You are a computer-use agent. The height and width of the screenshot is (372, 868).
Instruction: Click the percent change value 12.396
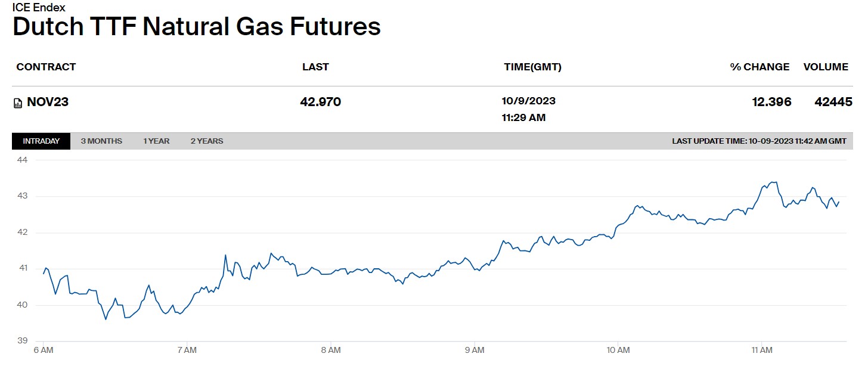(x=771, y=102)
